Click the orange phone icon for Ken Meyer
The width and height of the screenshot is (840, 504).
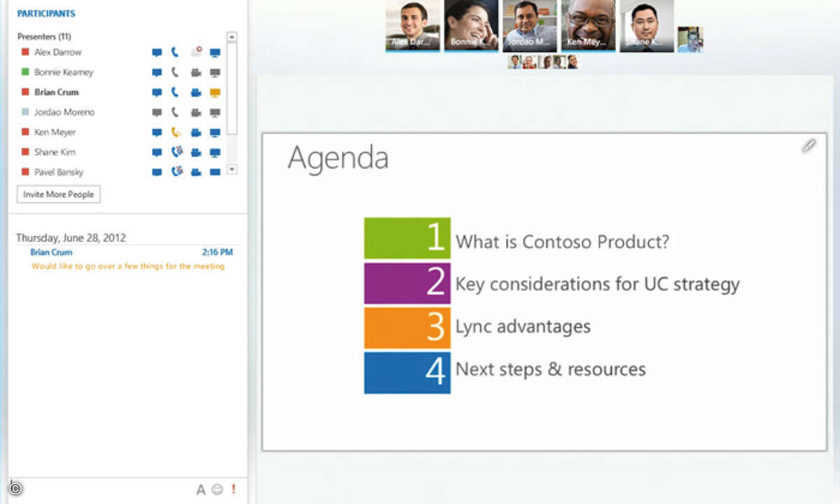coord(176,132)
